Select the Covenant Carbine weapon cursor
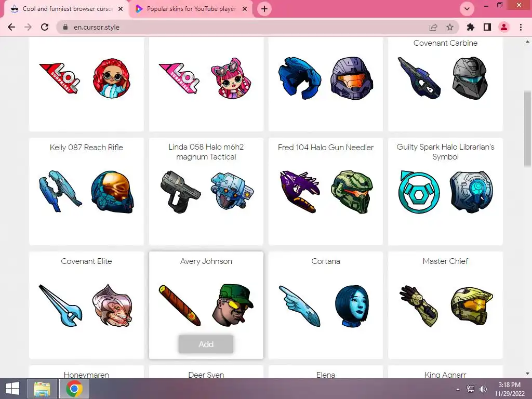 click(x=419, y=78)
